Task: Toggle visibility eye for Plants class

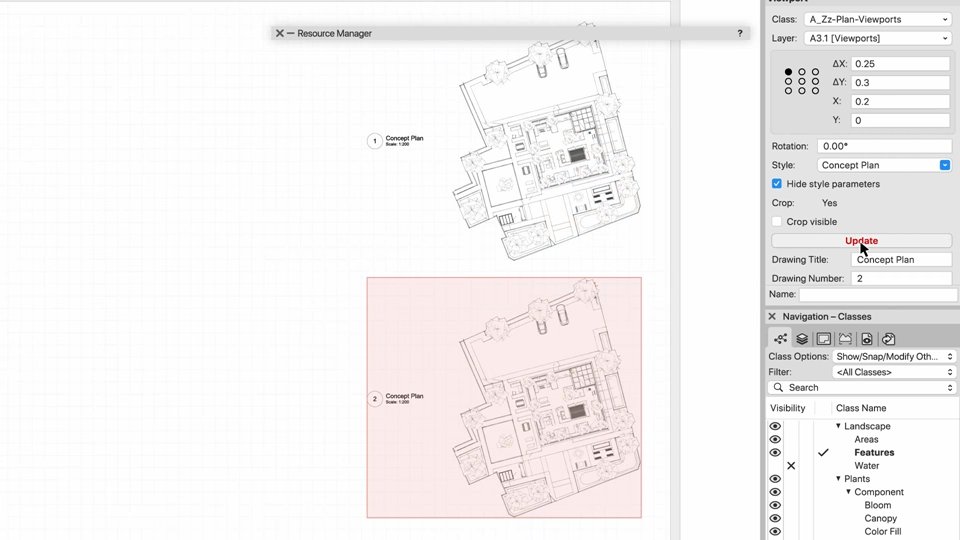Action: [x=775, y=479]
